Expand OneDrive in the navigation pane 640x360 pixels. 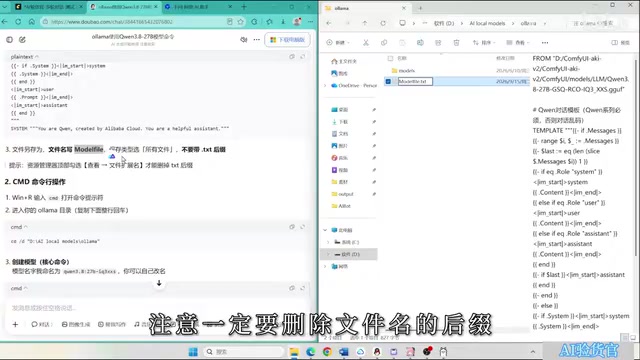point(325,86)
